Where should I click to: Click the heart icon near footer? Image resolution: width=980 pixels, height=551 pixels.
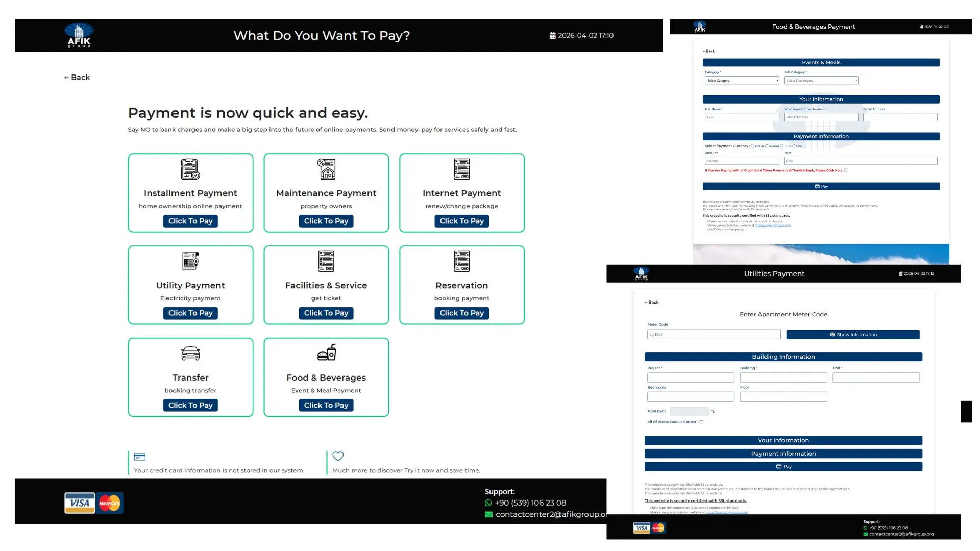click(338, 456)
